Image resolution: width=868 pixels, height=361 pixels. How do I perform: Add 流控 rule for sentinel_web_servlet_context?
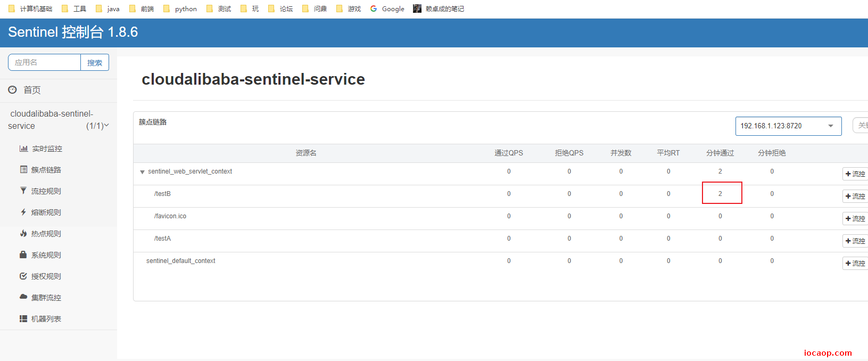[x=855, y=174]
